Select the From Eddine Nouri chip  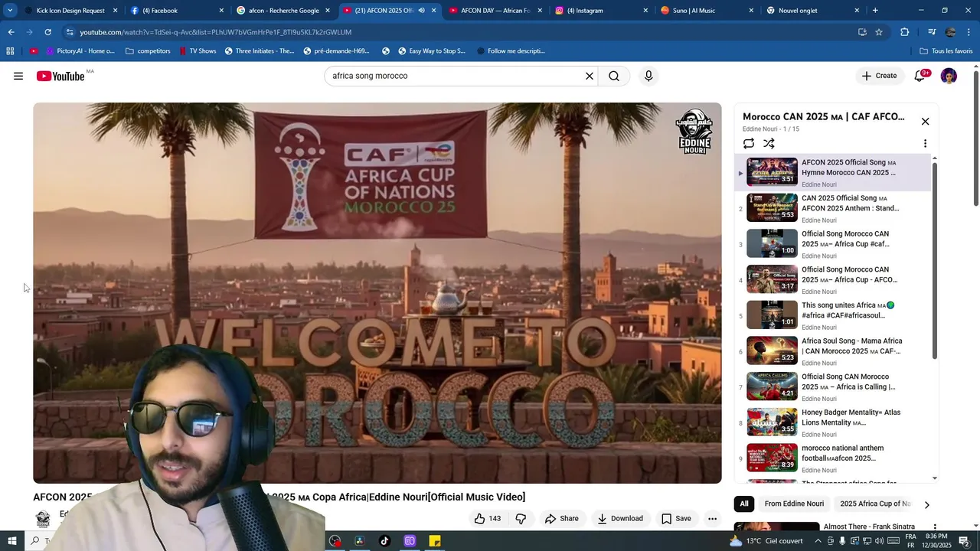coord(794,504)
